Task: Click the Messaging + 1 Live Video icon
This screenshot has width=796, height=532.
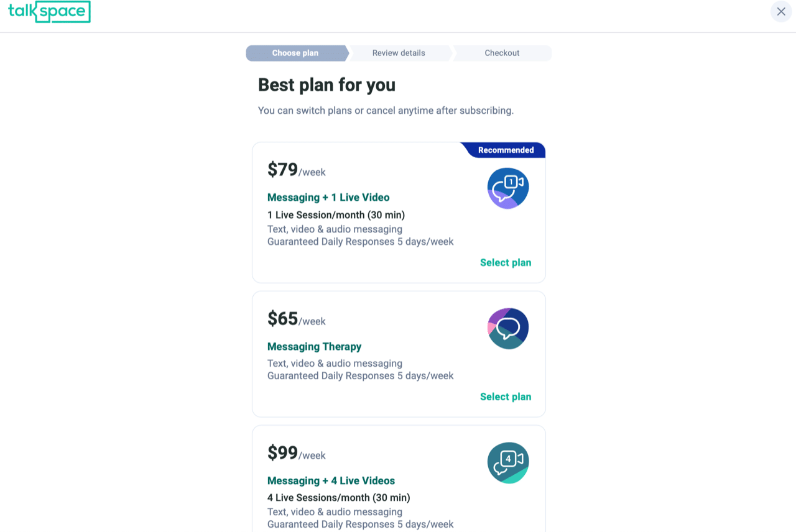Action: click(x=508, y=188)
